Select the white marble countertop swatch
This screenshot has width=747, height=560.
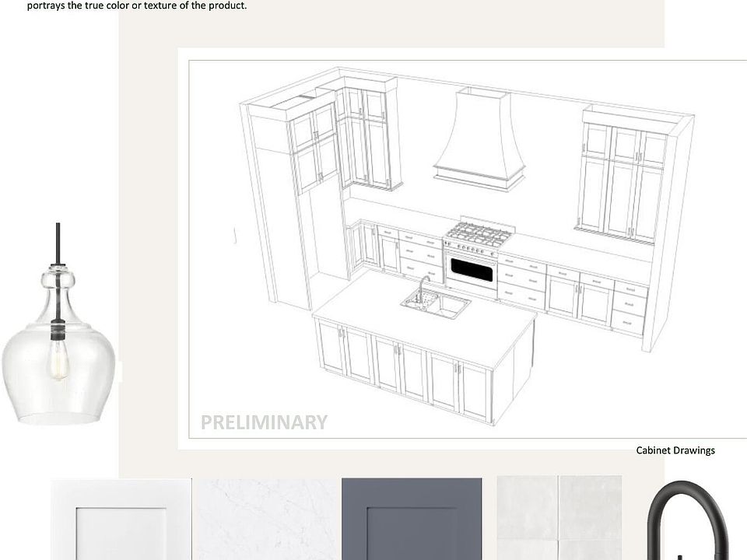[266, 520]
